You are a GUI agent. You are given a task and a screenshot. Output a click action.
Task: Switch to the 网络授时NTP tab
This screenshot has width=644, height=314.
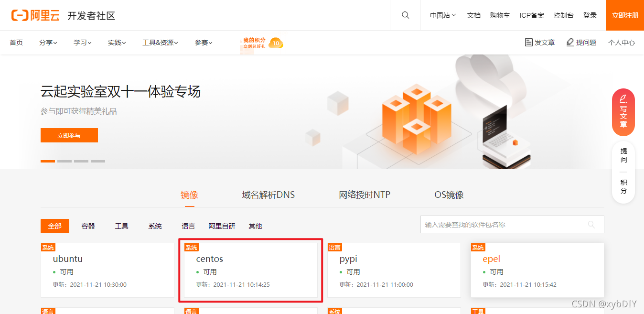(x=365, y=195)
